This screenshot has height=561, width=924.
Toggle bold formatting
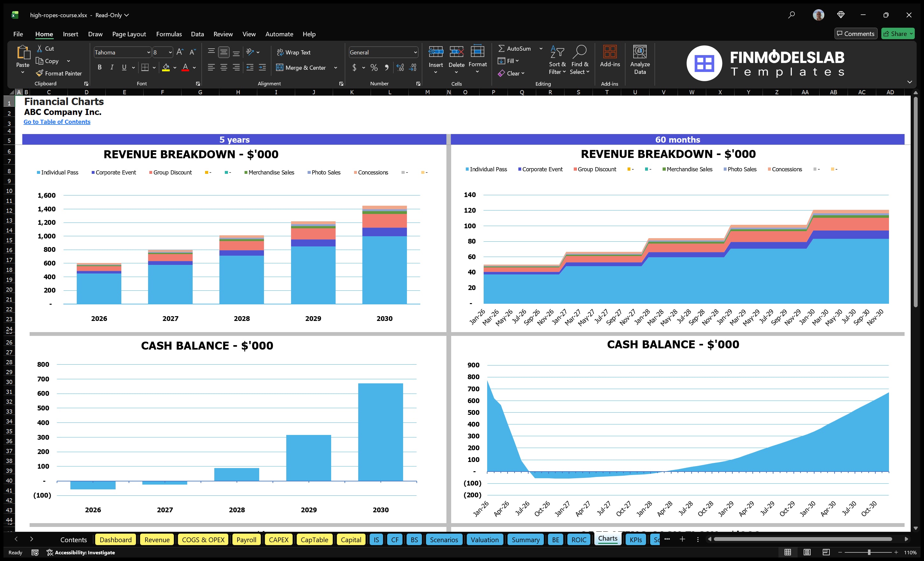pos(99,67)
